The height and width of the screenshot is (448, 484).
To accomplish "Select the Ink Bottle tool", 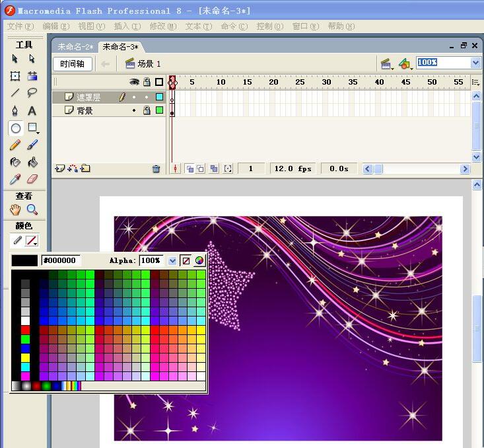I will (x=15, y=162).
